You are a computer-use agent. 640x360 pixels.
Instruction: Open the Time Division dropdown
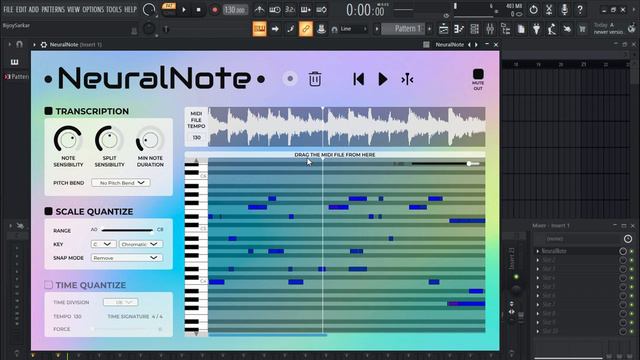pyautogui.click(x=121, y=302)
